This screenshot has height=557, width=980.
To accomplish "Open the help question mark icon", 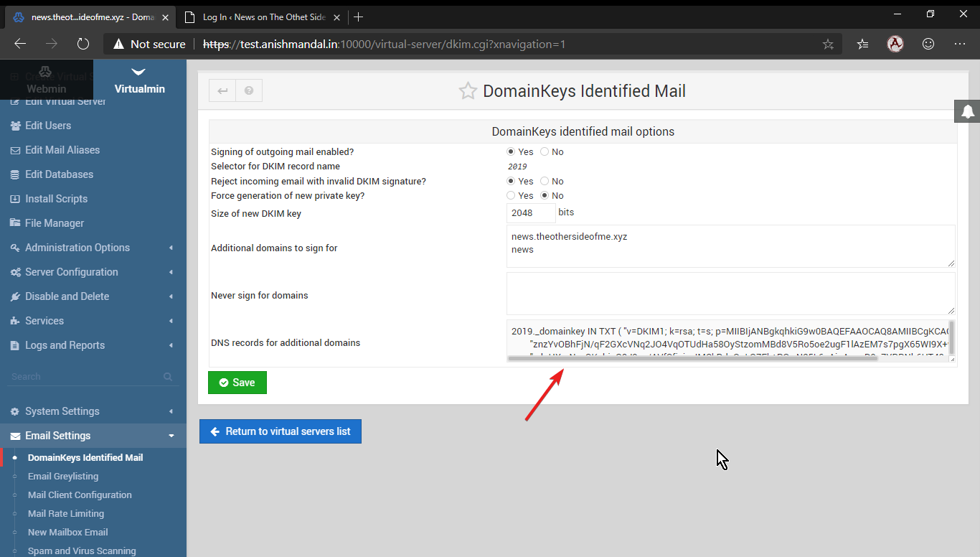I will pos(249,91).
